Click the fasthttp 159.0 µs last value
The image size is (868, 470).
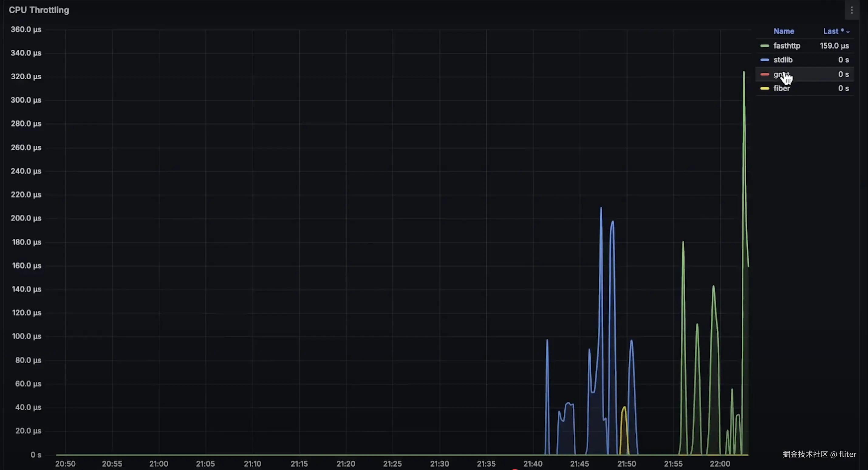click(x=834, y=46)
